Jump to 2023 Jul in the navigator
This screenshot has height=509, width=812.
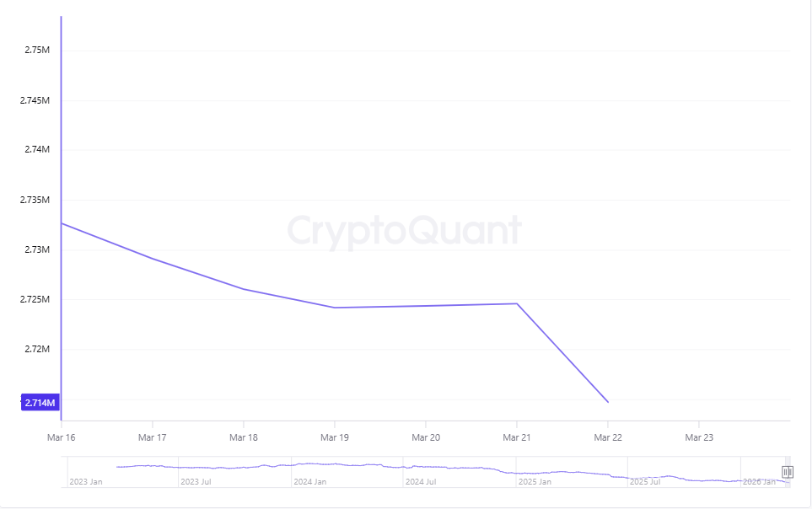coord(196,482)
